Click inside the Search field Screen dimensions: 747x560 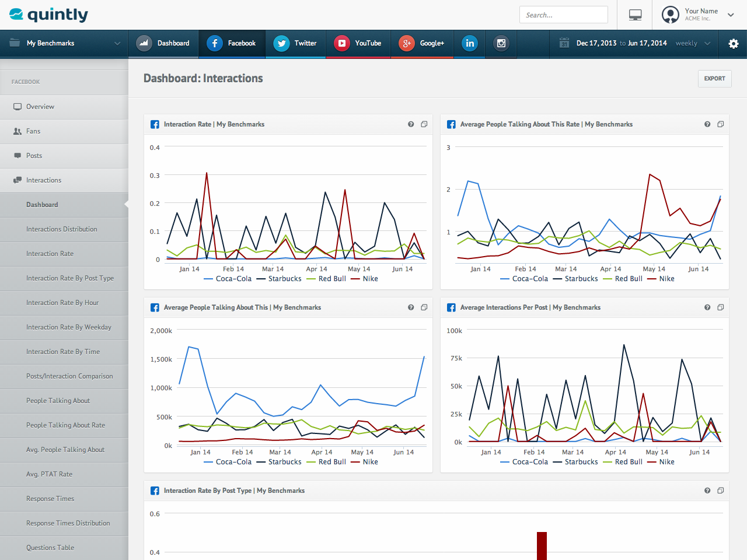point(563,15)
